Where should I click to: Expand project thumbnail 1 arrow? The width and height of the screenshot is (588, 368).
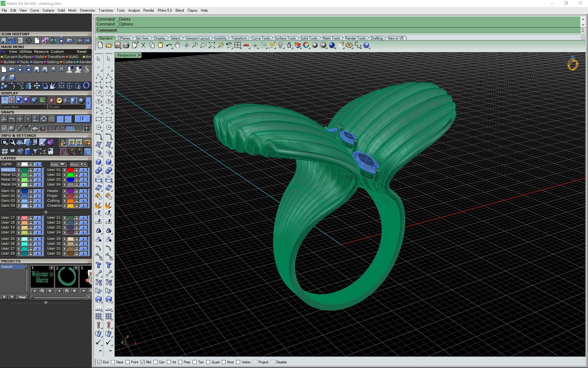pyautogui.click(x=51, y=268)
